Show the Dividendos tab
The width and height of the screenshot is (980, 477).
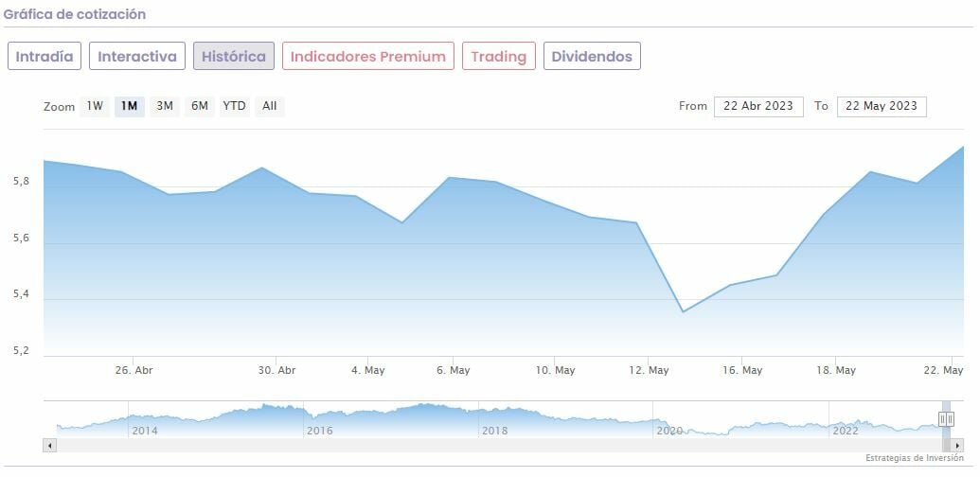point(592,56)
